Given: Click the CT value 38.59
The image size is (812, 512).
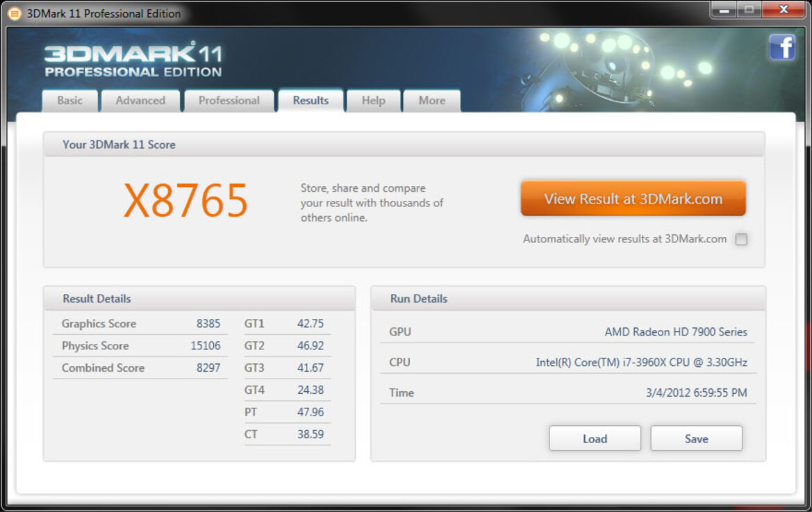Looking at the screenshot, I should (310, 433).
